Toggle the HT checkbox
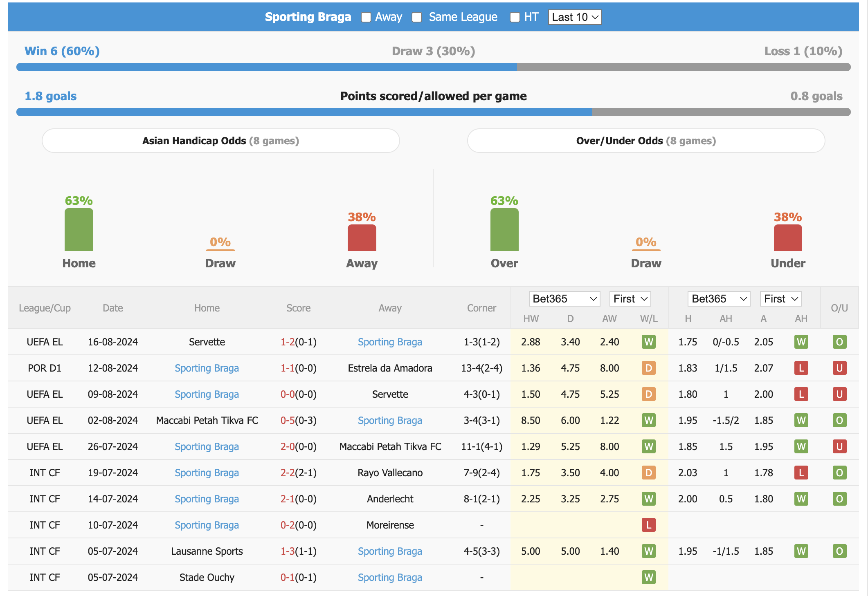868x596 pixels. point(515,17)
